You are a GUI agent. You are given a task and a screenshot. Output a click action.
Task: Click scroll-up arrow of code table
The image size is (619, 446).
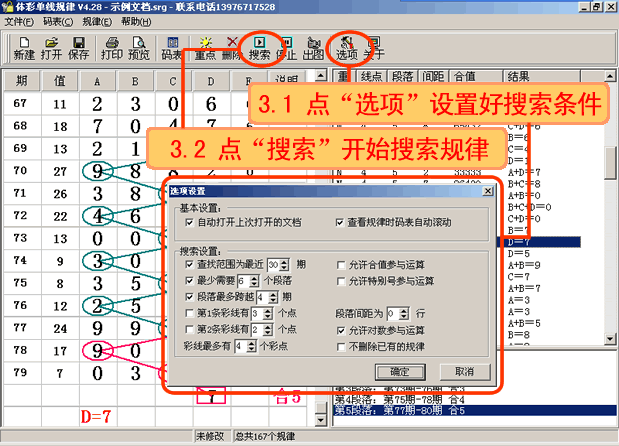click(321, 75)
